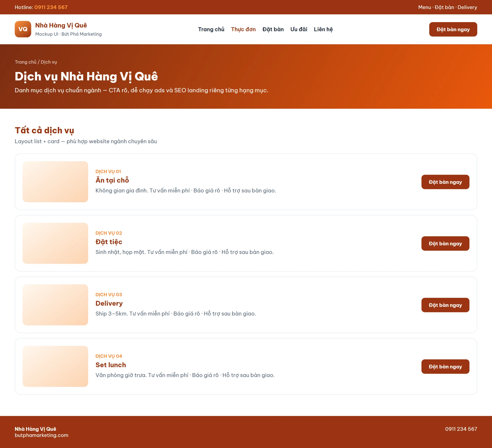
Task: Click the Không gian gia đình description text
Action: pyautogui.click(x=186, y=191)
